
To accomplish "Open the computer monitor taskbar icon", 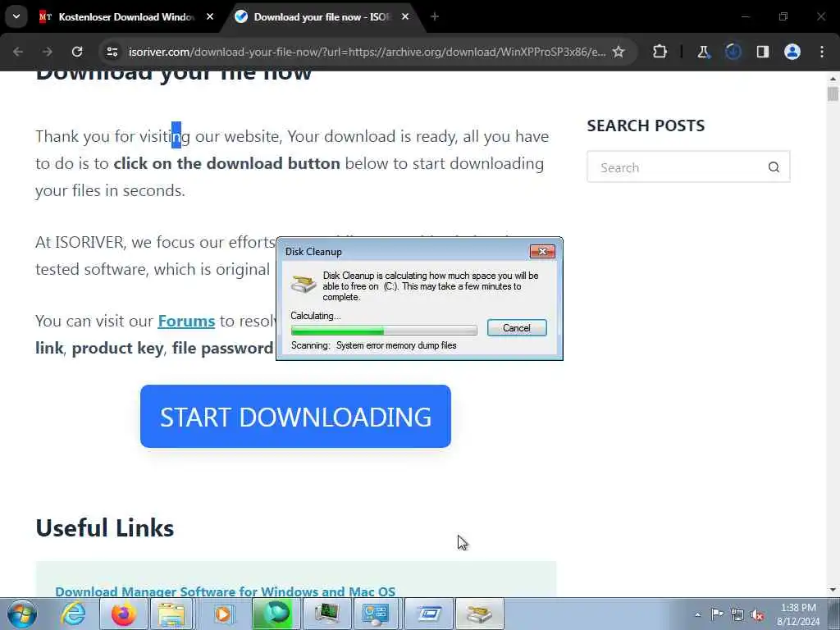I will click(x=326, y=614).
